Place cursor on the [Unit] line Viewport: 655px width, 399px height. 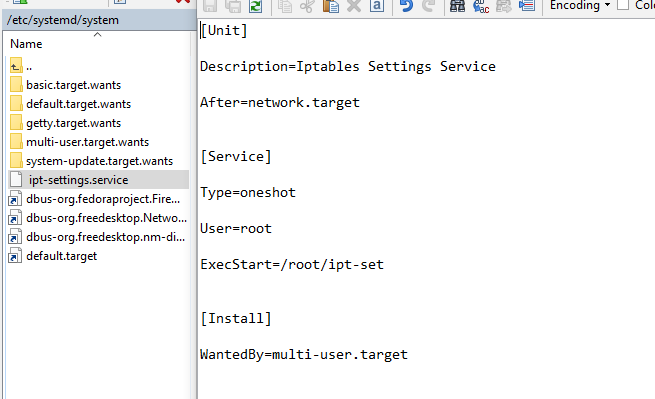224,30
